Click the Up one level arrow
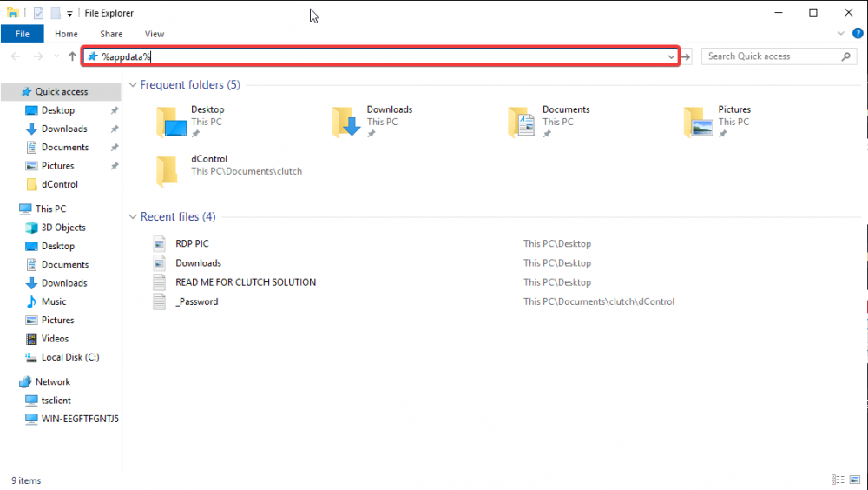Viewport: 868px width, 490px height. (x=72, y=56)
